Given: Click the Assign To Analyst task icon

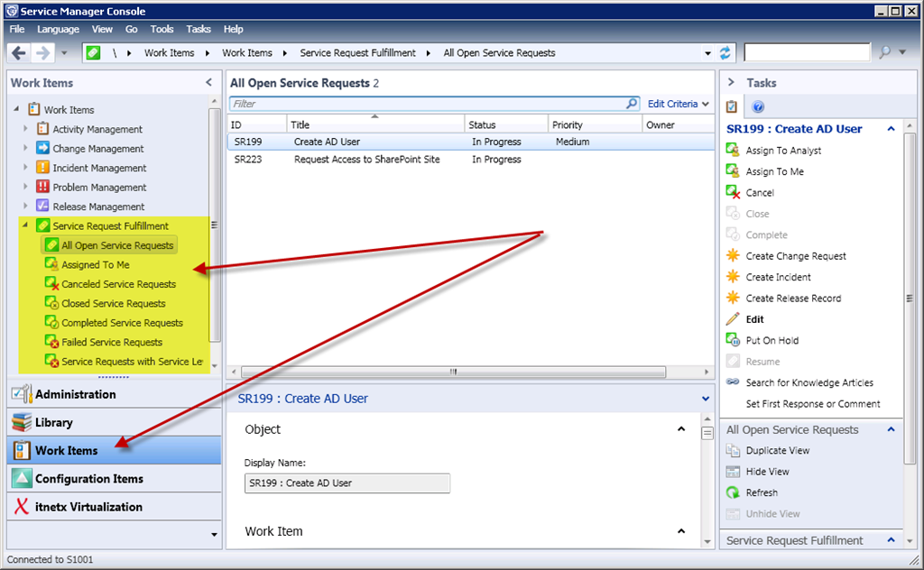Looking at the screenshot, I should (x=733, y=151).
